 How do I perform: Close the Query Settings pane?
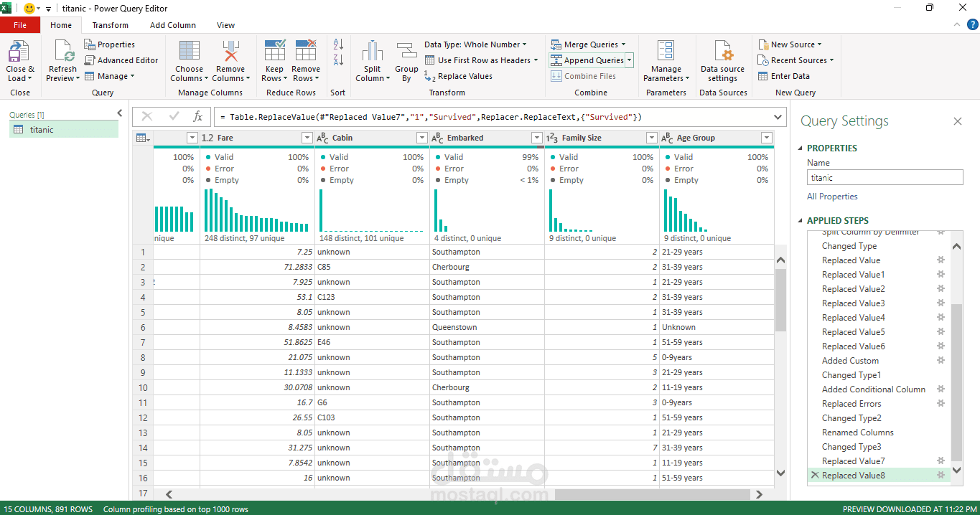(x=957, y=122)
